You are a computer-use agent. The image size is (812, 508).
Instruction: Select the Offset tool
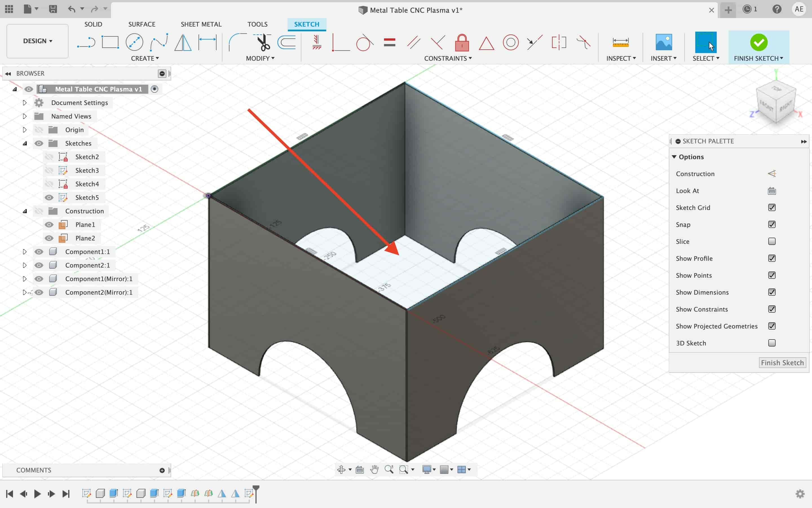tap(286, 42)
